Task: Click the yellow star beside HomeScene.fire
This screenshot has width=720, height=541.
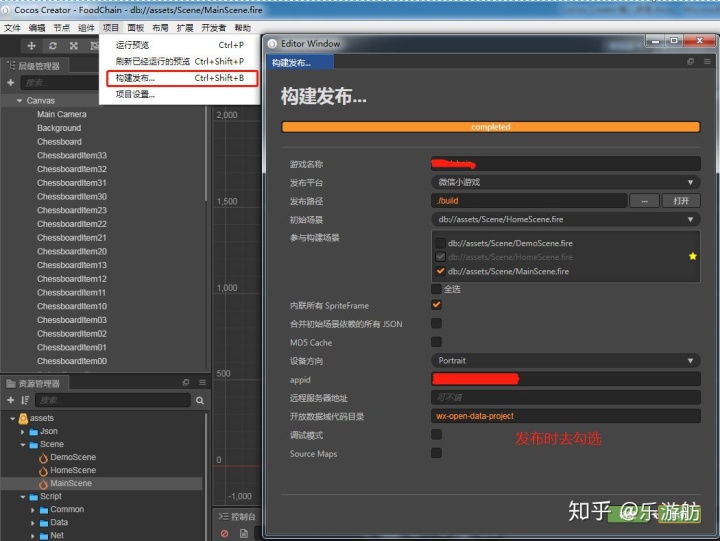Action: [x=692, y=256]
